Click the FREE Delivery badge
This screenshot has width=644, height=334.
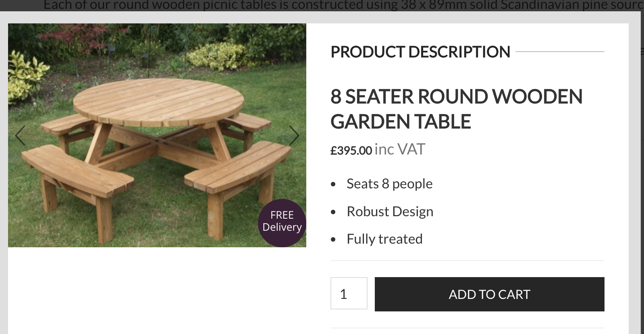pyautogui.click(x=282, y=222)
